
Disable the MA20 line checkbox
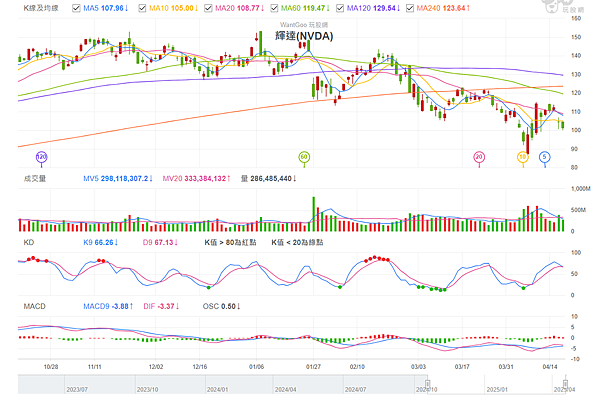tap(208, 8)
